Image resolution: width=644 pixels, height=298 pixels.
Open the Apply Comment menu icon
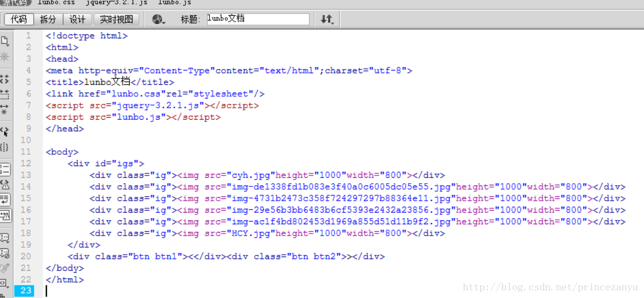point(5,238)
